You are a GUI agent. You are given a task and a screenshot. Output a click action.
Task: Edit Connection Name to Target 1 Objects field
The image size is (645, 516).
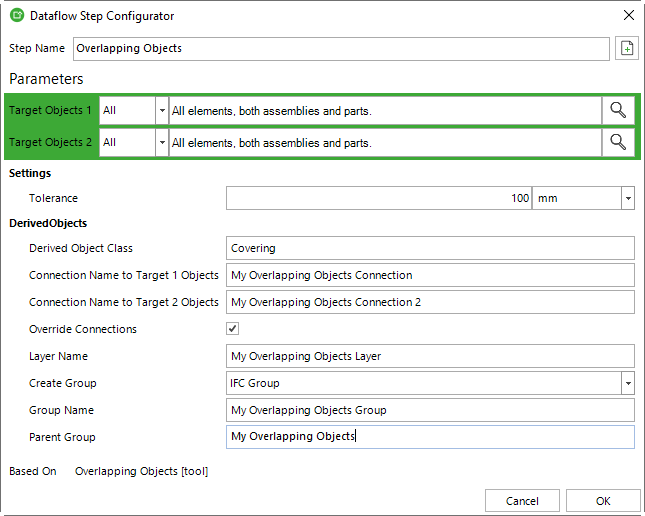[430, 275]
